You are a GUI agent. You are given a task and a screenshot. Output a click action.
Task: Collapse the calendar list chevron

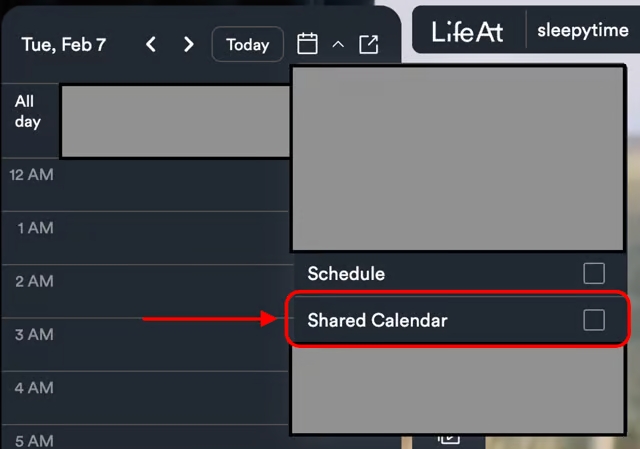(x=338, y=45)
